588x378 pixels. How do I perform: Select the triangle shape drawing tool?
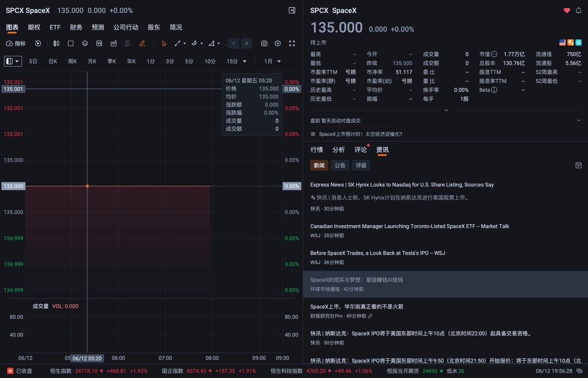point(211,44)
